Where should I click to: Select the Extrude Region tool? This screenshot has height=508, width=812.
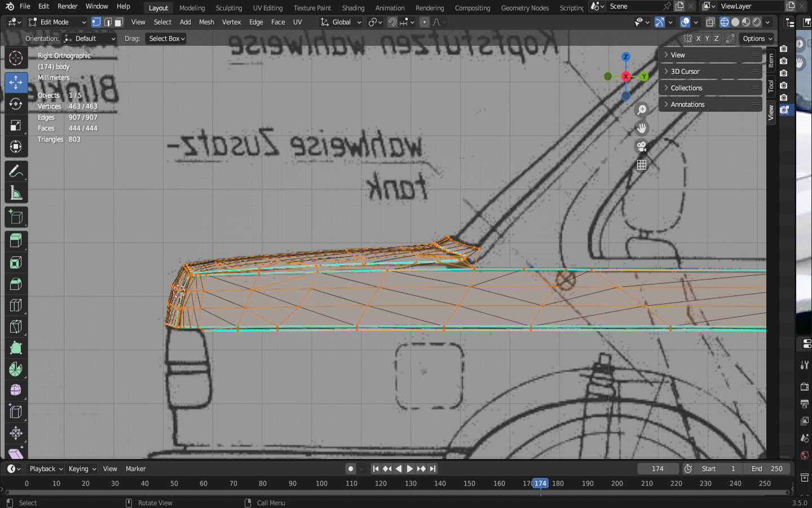[16, 241]
